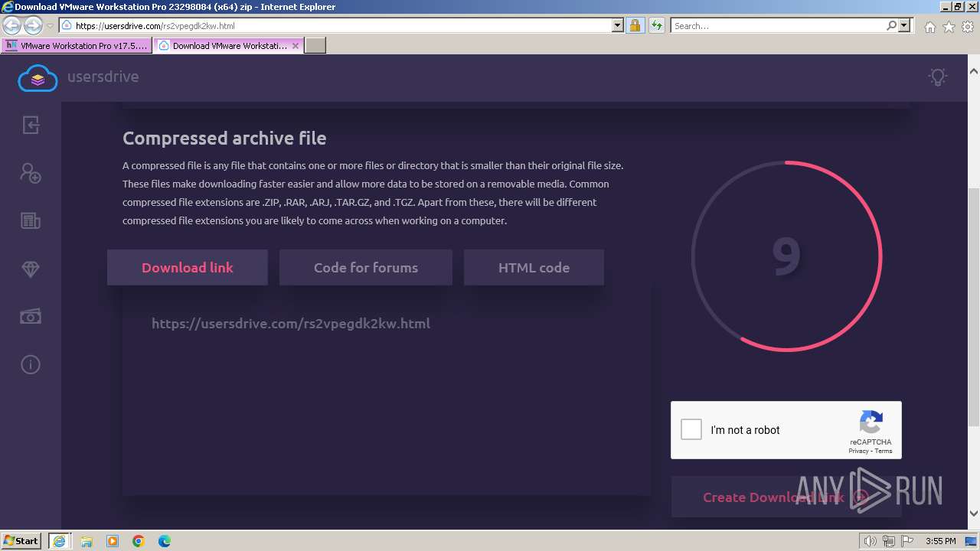Screen dimensions: 980x551
Task: Open the info sidebar icon
Action: [x=31, y=364]
